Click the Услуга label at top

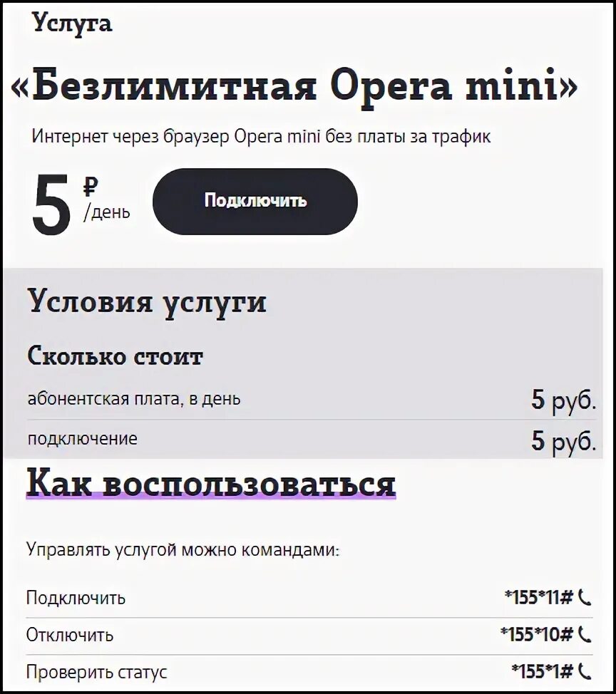coord(73,23)
